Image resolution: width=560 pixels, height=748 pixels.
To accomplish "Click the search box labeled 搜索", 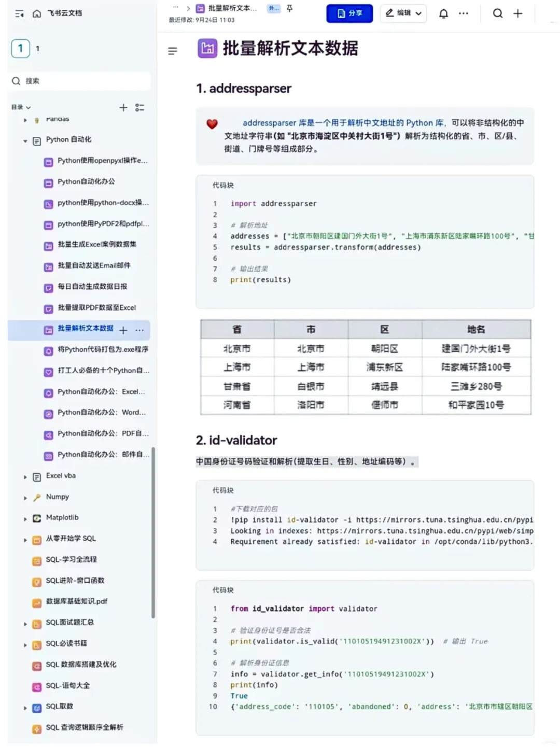I will tap(80, 81).
